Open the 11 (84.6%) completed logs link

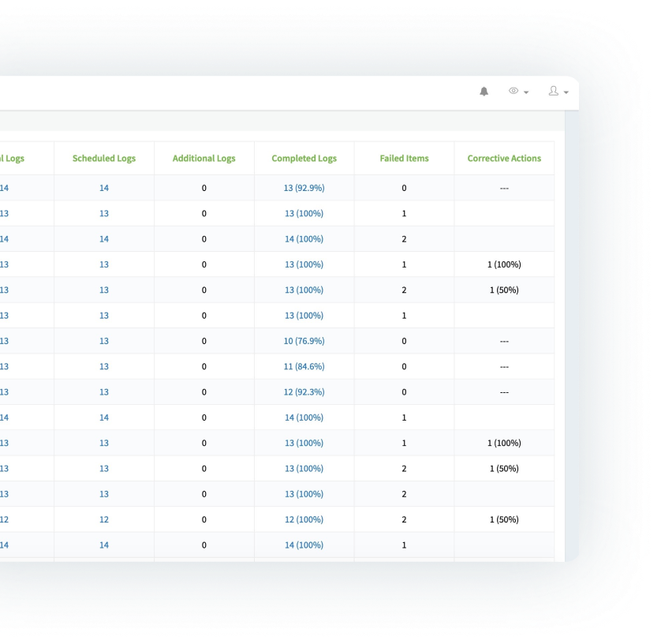pos(304,366)
